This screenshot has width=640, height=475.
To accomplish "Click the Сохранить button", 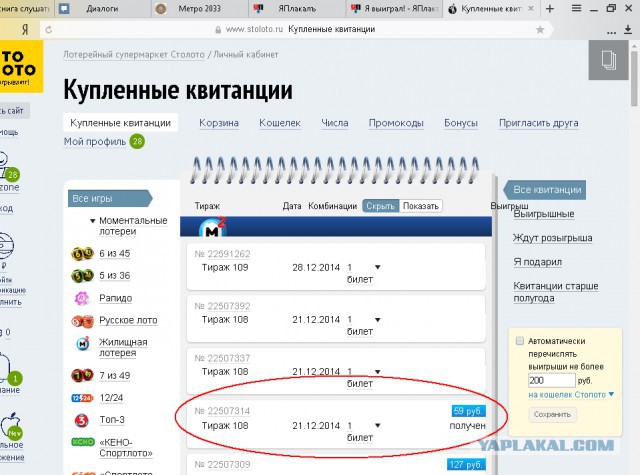I will click(552, 415).
